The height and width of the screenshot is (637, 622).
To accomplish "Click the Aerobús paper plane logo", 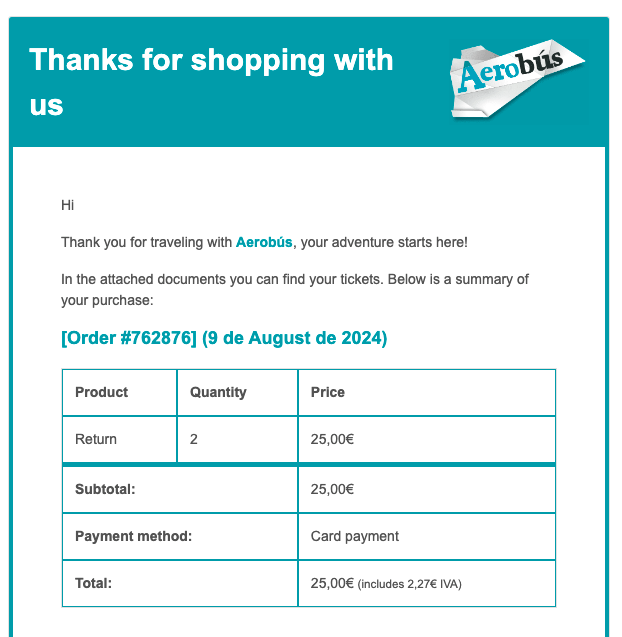I will point(517,79).
